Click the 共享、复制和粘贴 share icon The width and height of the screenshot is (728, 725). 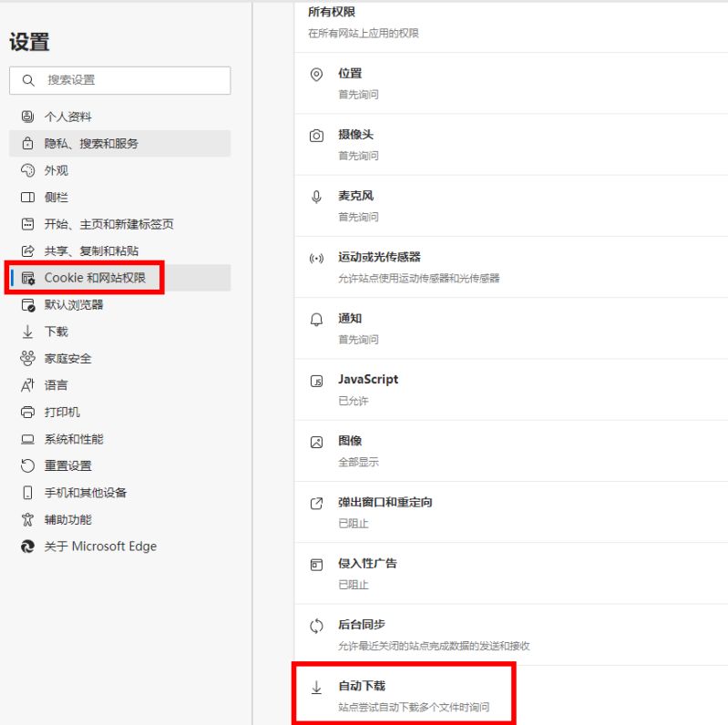[27, 251]
